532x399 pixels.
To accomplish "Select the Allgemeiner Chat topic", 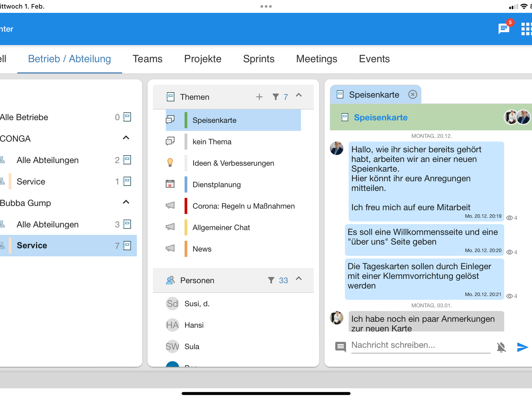I will coord(233,227).
